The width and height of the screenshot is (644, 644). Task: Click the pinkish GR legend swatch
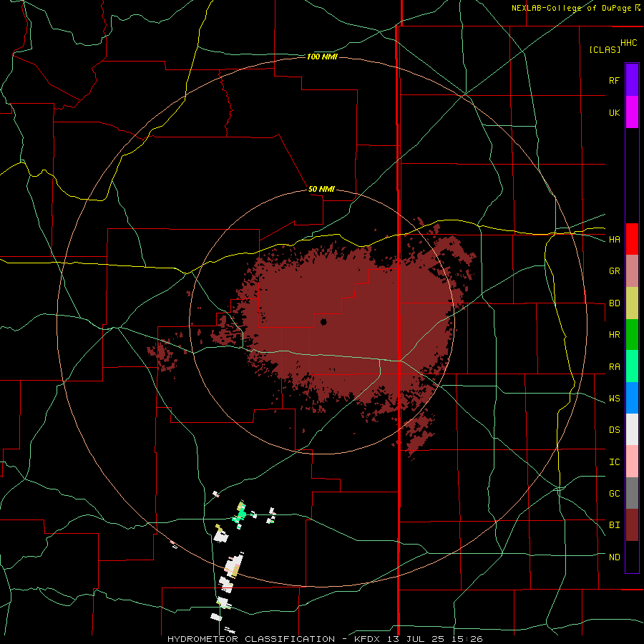coord(632,270)
